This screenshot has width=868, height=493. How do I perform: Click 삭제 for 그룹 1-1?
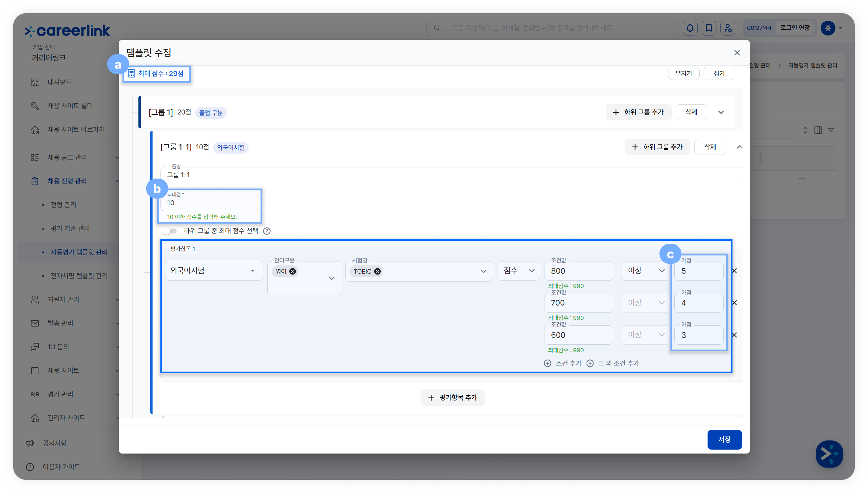(x=710, y=147)
